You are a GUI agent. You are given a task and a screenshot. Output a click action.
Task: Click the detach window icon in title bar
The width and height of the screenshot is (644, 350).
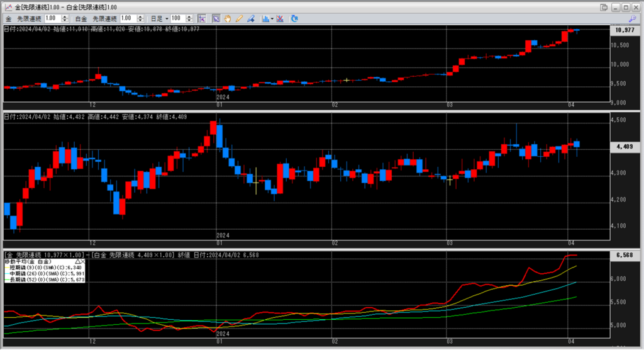604,7
